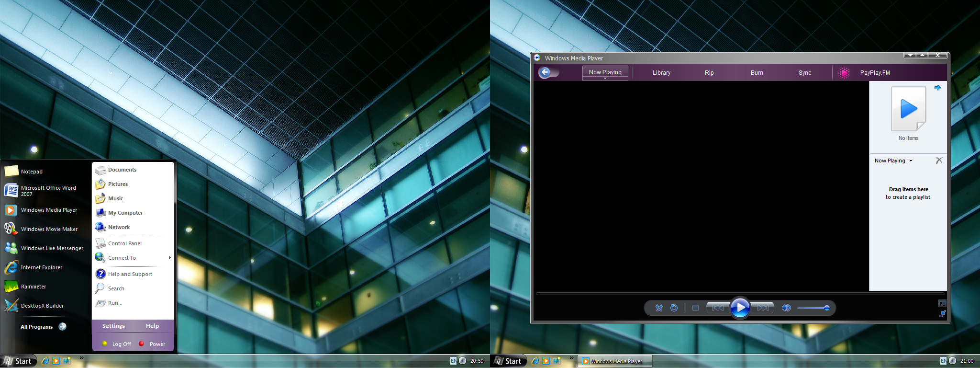The height and width of the screenshot is (368, 980).
Task: Toggle repeat in Media Player
Action: (x=674, y=308)
